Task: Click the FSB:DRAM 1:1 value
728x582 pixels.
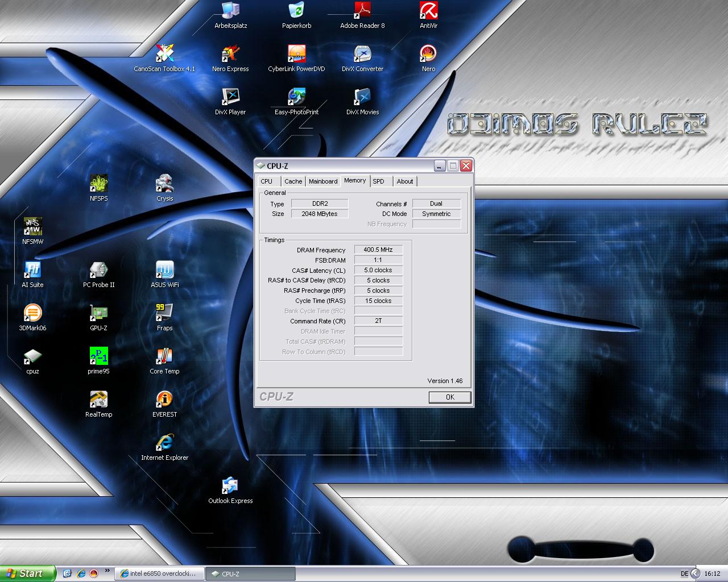Action: [378, 260]
